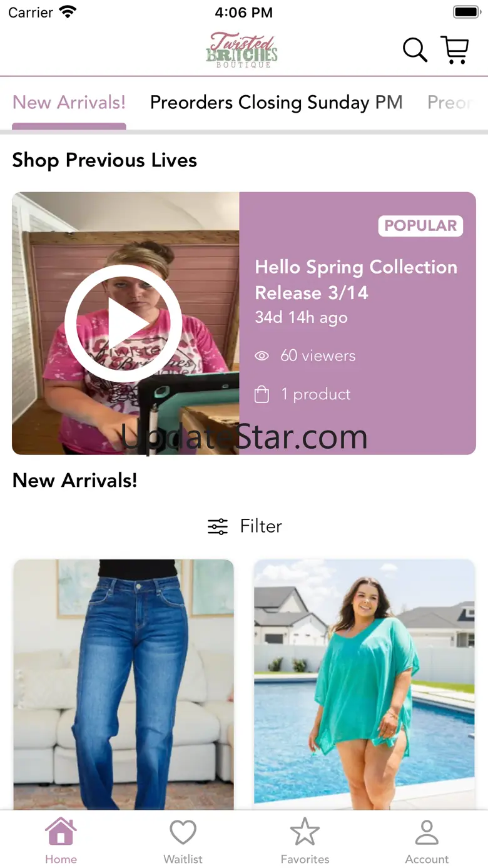488x868 pixels.
Task: Switch to Preorders Closing Sunday PM tab
Action: (x=277, y=102)
